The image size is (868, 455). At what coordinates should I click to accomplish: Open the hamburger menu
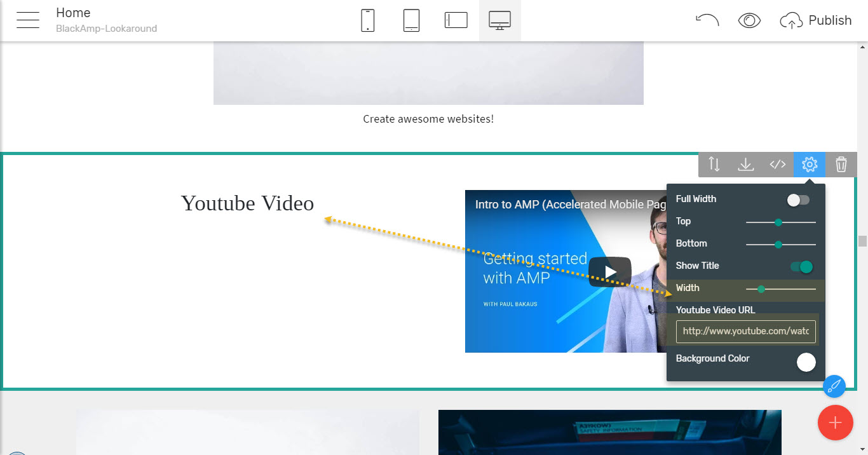coord(28,20)
